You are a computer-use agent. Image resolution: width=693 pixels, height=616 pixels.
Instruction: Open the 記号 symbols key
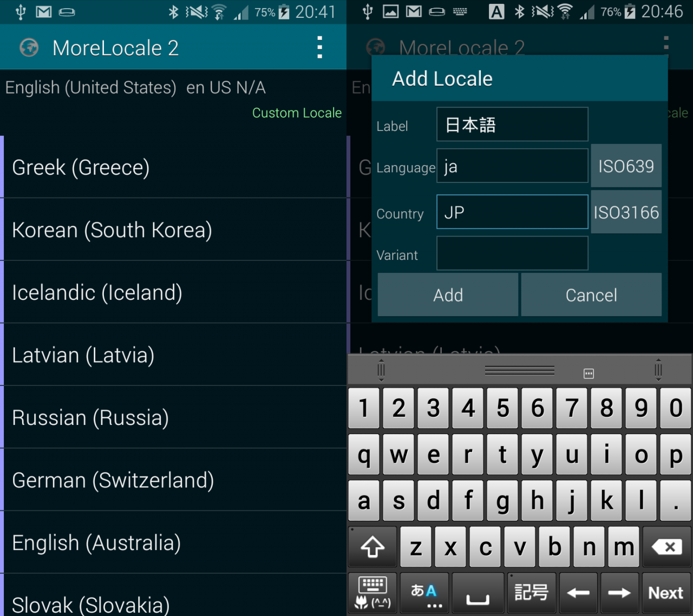click(x=531, y=593)
